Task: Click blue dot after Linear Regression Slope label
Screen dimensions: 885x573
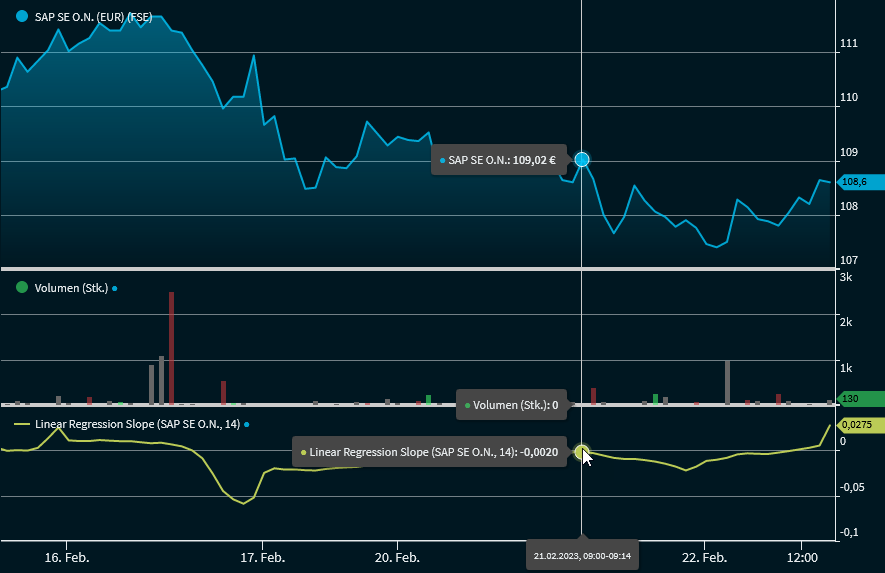Action: (247, 424)
